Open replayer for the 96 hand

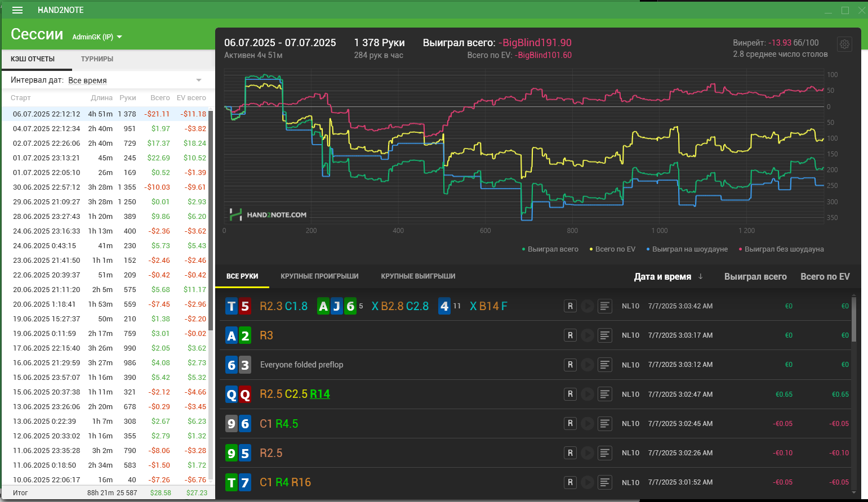570,423
